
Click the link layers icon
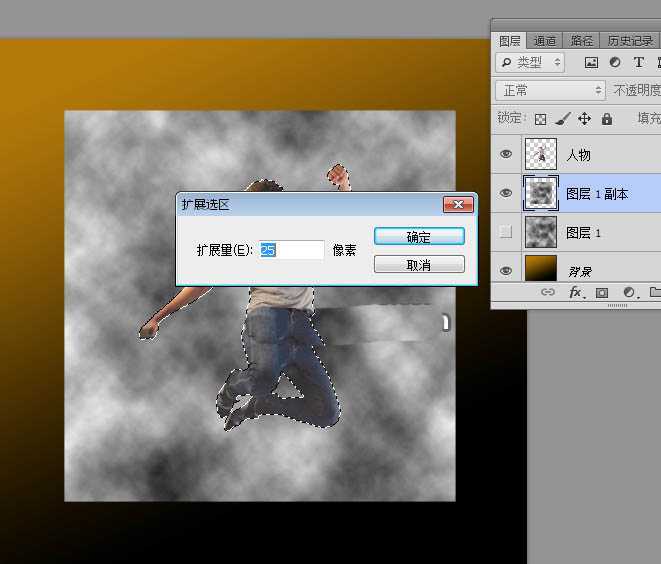(x=547, y=292)
